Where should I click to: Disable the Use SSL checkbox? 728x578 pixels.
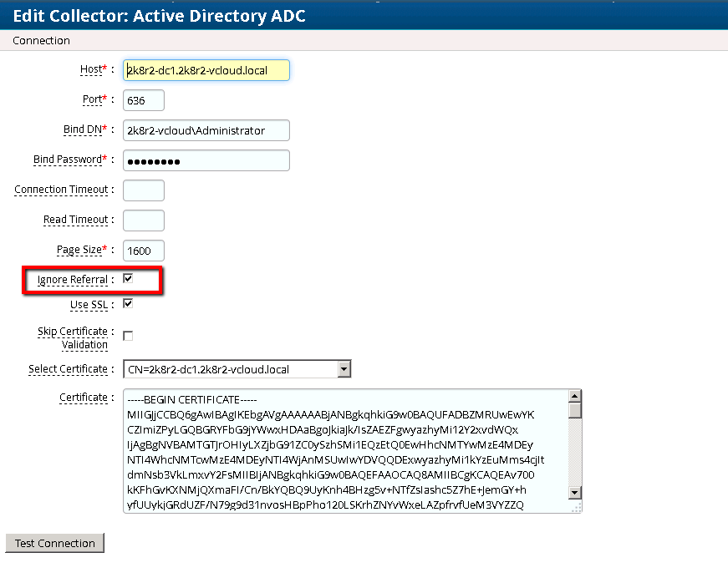tap(128, 304)
